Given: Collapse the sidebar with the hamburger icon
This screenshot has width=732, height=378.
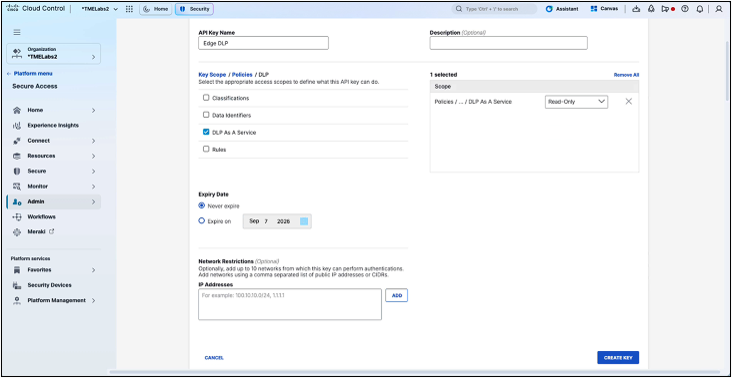Looking at the screenshot, I should point(17,32).
